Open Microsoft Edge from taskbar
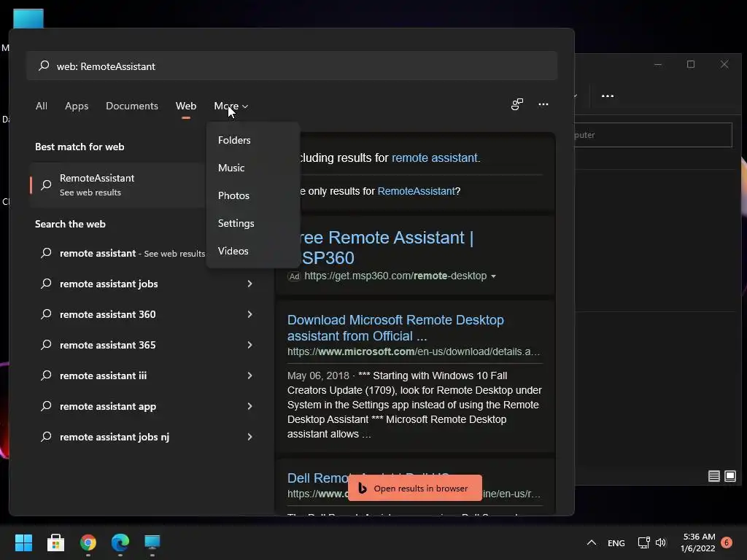 tap(120, 542)
